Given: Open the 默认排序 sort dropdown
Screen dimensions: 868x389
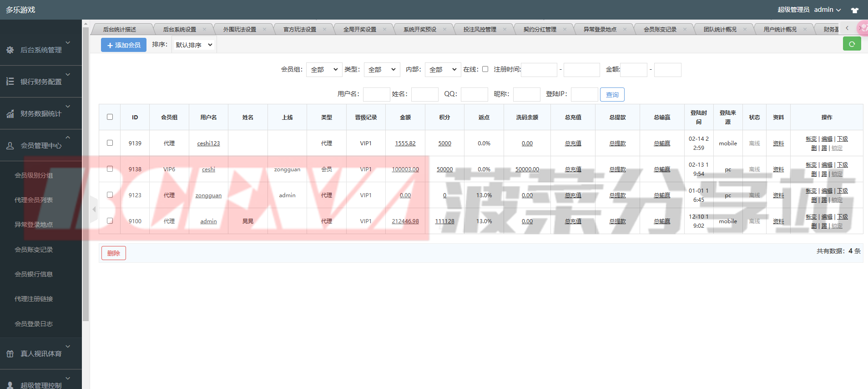Looking at the screenshot, I should 194,45.
